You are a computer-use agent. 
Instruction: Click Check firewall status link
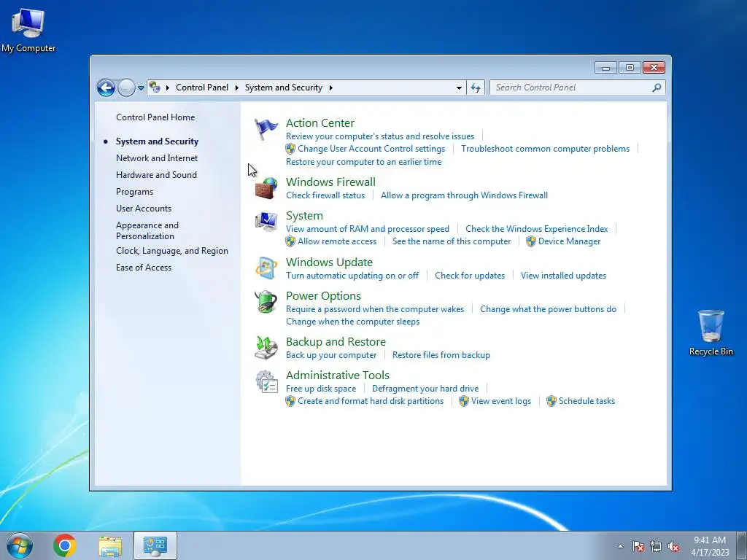(x=325, y=195)
